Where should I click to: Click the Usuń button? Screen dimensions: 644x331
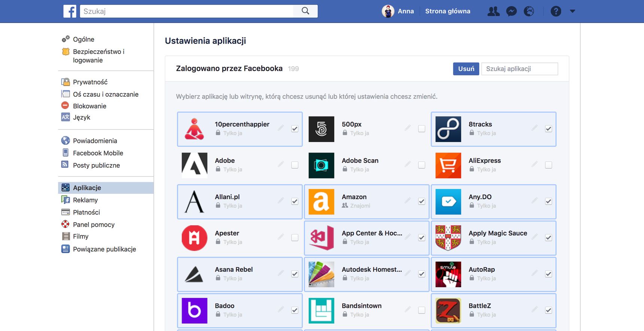pos(466,69)
